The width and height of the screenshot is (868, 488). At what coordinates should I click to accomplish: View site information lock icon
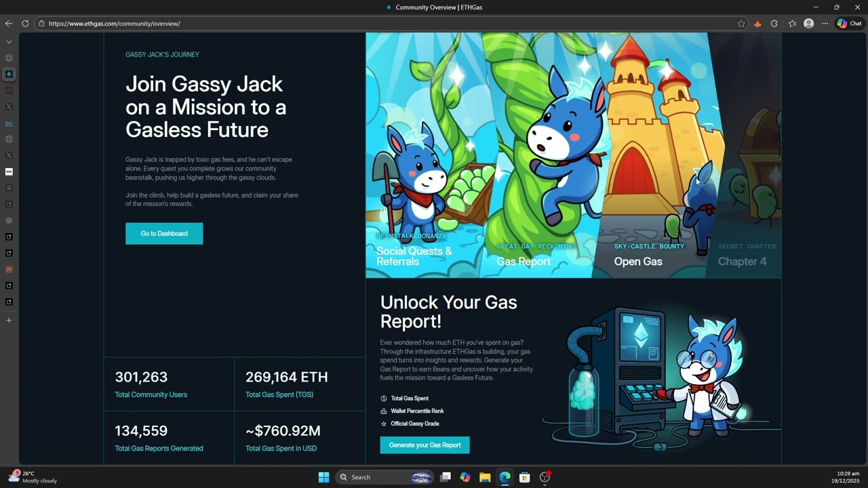(41, 23)
